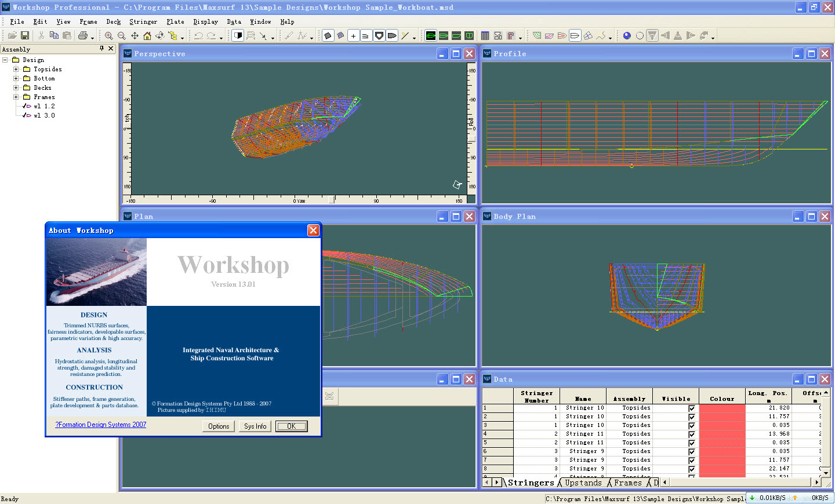Select the Zoom out magnifier tool
Screen dimensions: 835x504
tap(121, 36)
